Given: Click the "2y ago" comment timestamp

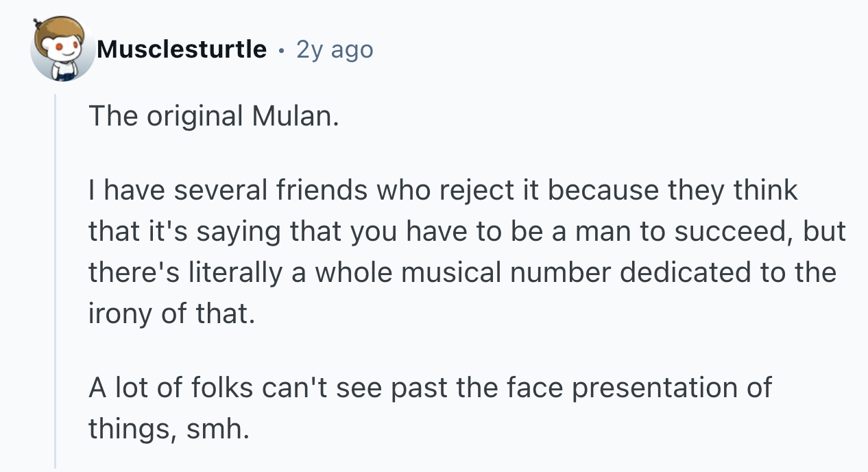Looking at the screenshot, I should pyautogui.click(x=335, y=49).
